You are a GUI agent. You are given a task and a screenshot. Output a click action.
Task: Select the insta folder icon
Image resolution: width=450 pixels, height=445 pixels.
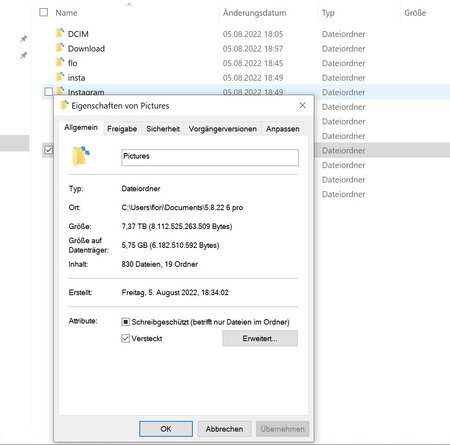point(60,77)
